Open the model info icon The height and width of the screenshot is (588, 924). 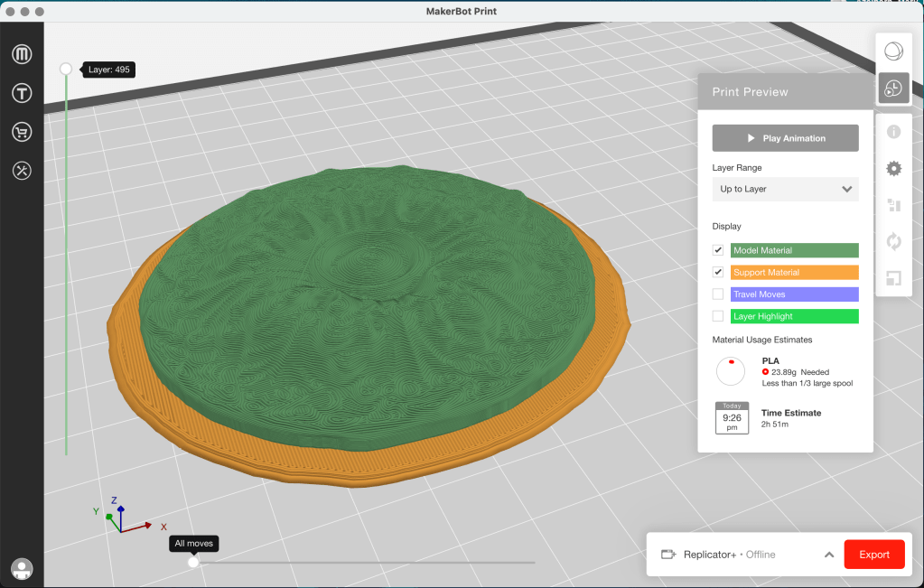[893, 132]
